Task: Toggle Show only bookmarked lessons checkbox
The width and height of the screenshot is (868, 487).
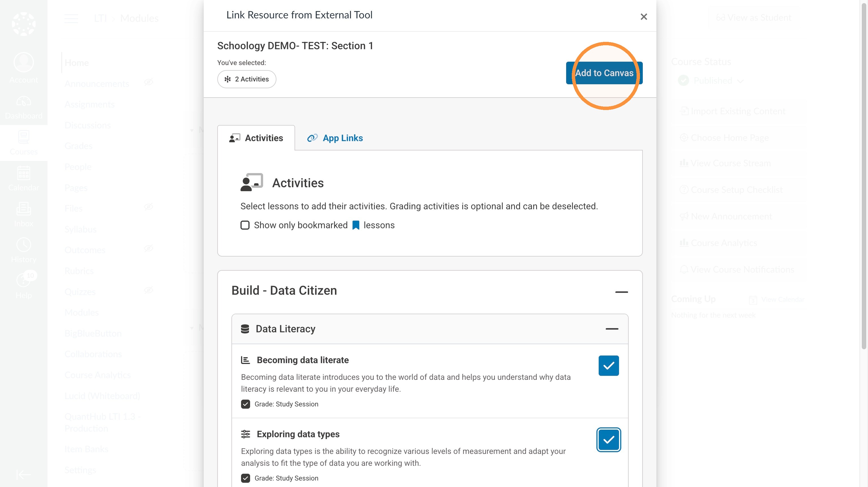Action: (x=245, y=225)
